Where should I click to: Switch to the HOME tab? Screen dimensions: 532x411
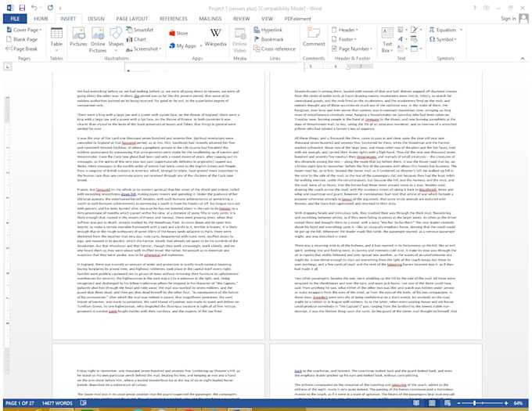[x=41, y=19]
